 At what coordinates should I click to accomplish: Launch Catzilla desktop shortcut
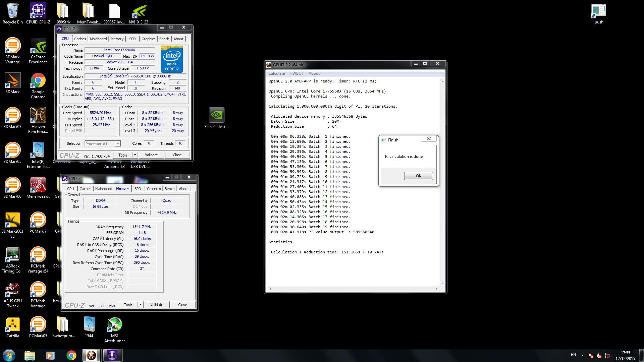coord(13,327)
